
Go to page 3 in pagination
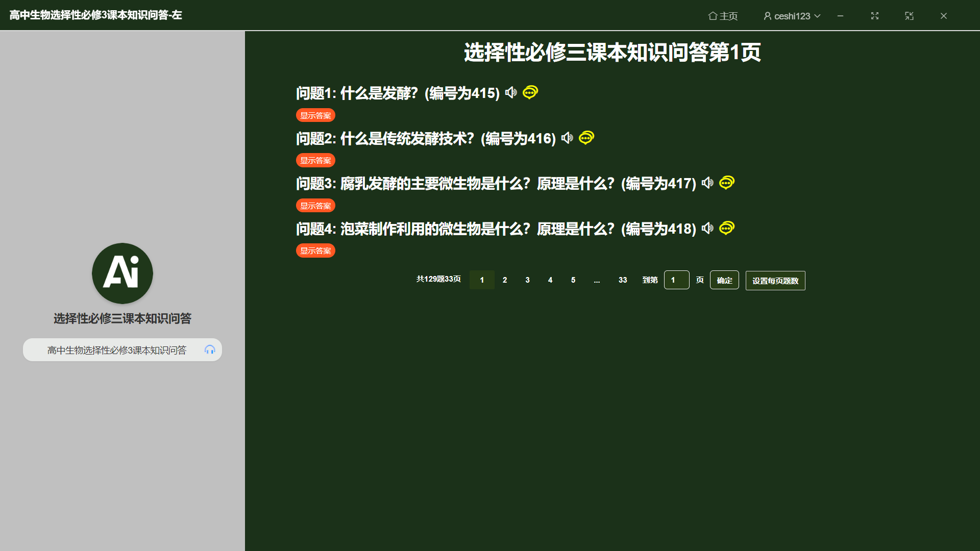pyautogui.click(x=527, y=280)
